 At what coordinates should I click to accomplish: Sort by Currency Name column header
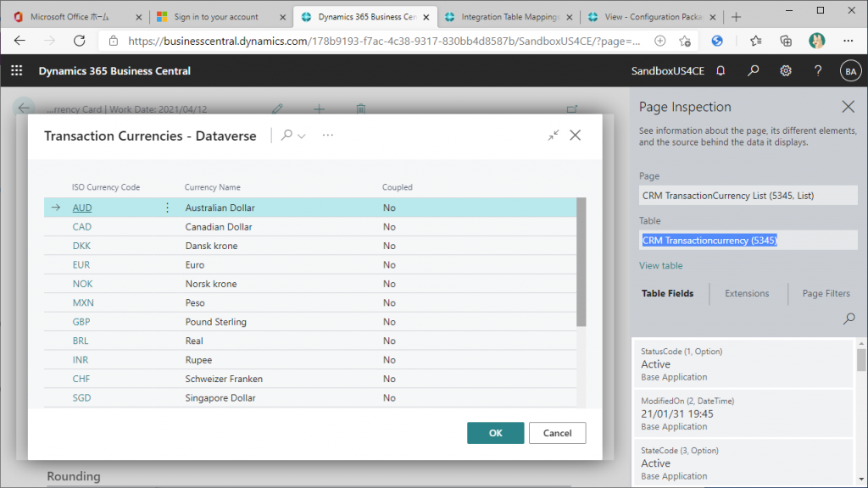(213, 187)
